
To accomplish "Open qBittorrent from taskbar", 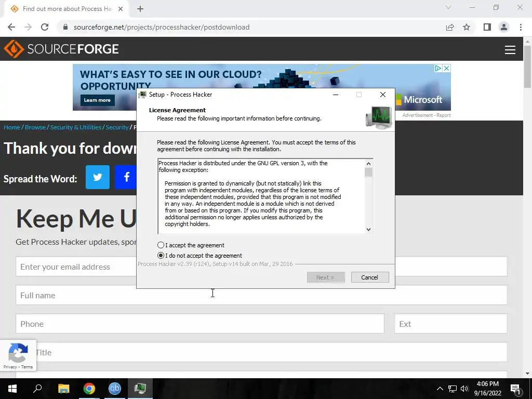I will click(115, 389).
